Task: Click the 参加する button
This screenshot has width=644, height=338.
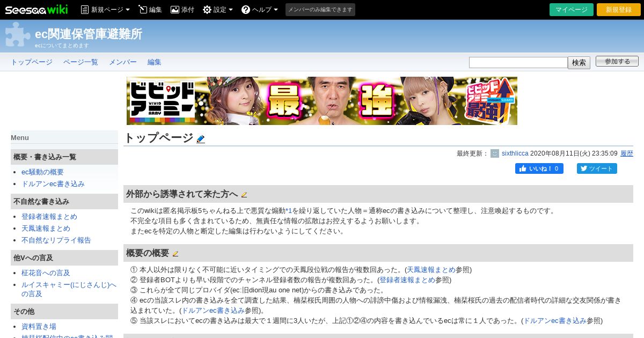Action: coord(617,61)
